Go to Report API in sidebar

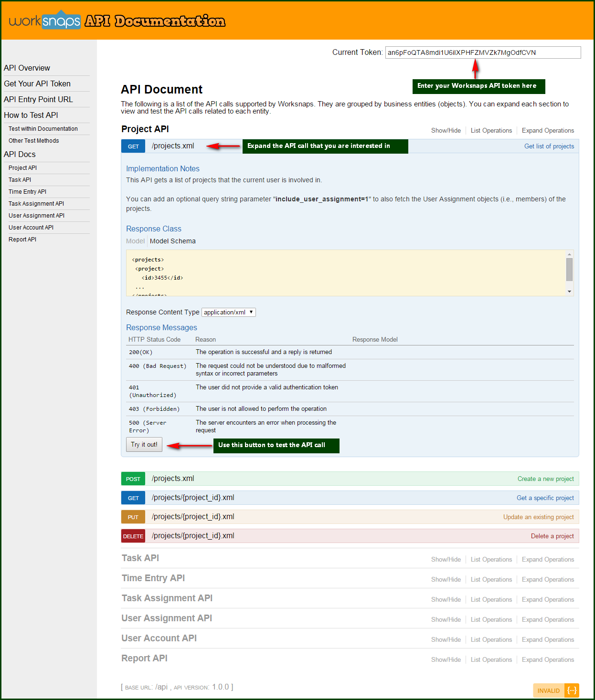pyautogui.click(x=22, y=240)
